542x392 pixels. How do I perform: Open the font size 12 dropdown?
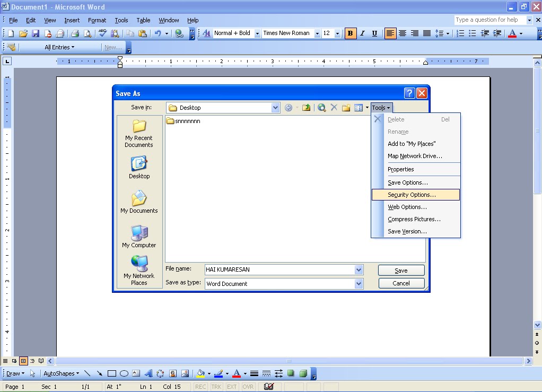click(337, 33)
